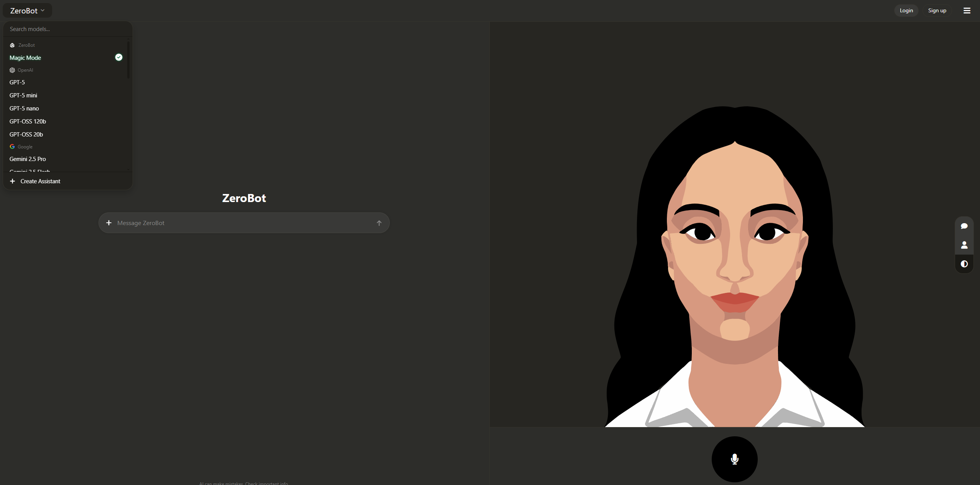The image size is (980, 485).
Task: Collapse the ZeroBot model dropdown
Action: coord(27,11)
